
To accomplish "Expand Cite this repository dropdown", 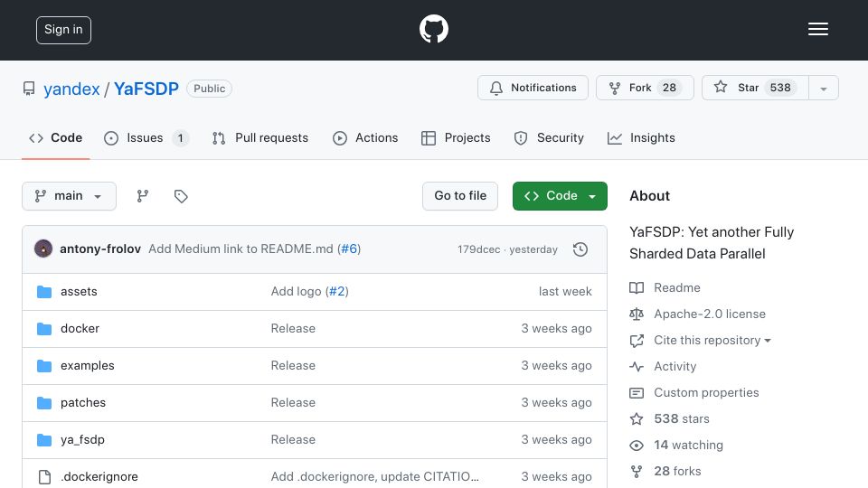I will point(712,341).
